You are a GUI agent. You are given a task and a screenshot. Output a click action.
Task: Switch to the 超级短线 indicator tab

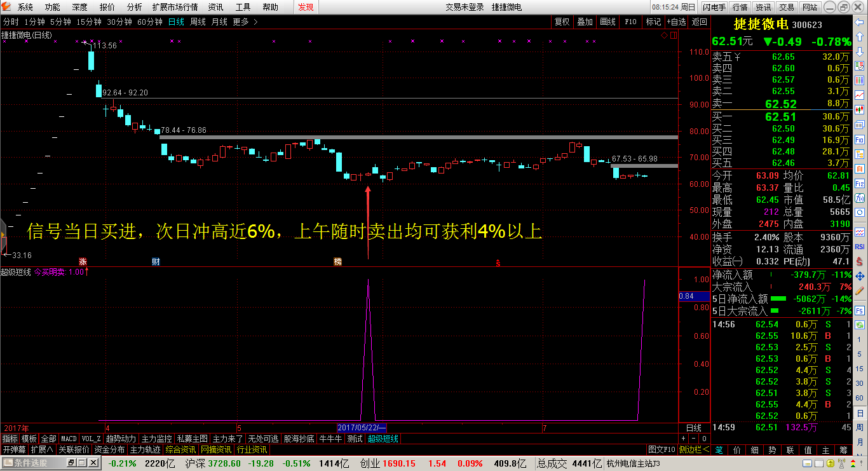click(383, 439)
